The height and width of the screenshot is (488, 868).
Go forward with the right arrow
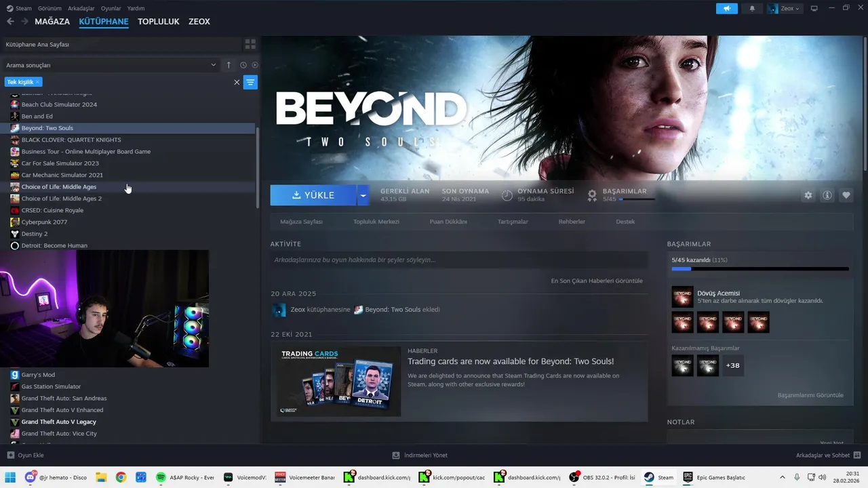click(x=24, y=22)
